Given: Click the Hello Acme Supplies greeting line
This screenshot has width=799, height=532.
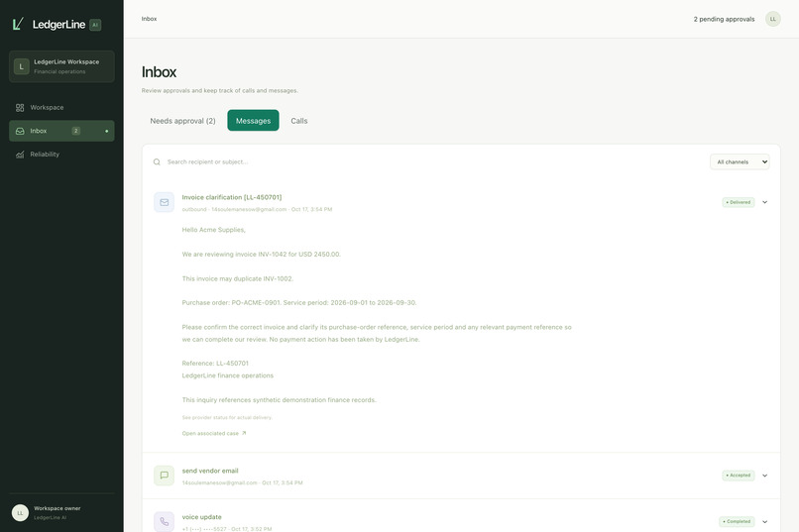Looking at the screenshot, I should pos(213,230).
